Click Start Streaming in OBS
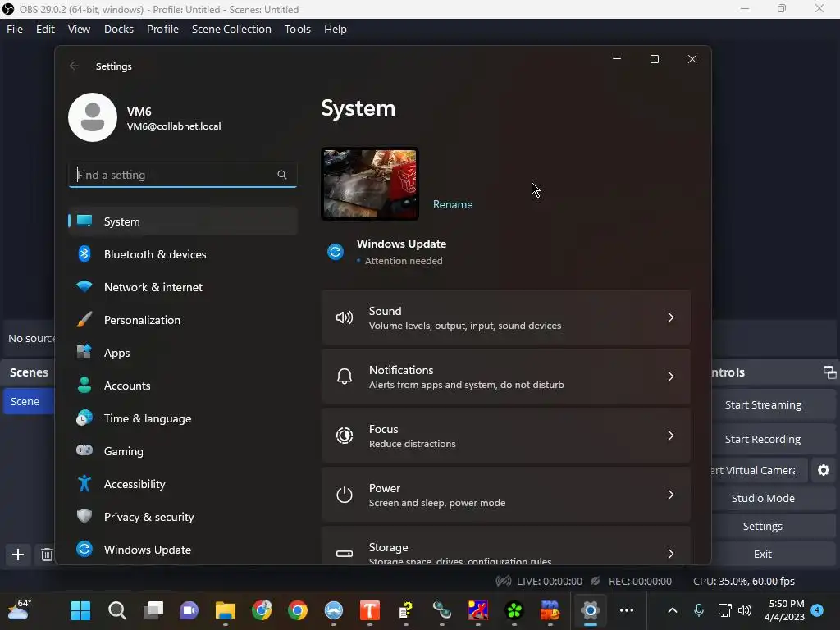 coord(773,405)
